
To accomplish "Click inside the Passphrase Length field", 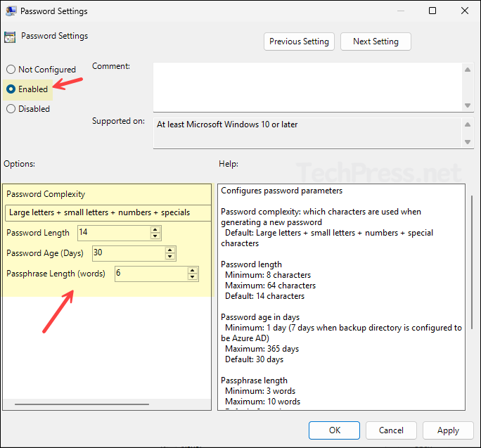I will point(151,274).
